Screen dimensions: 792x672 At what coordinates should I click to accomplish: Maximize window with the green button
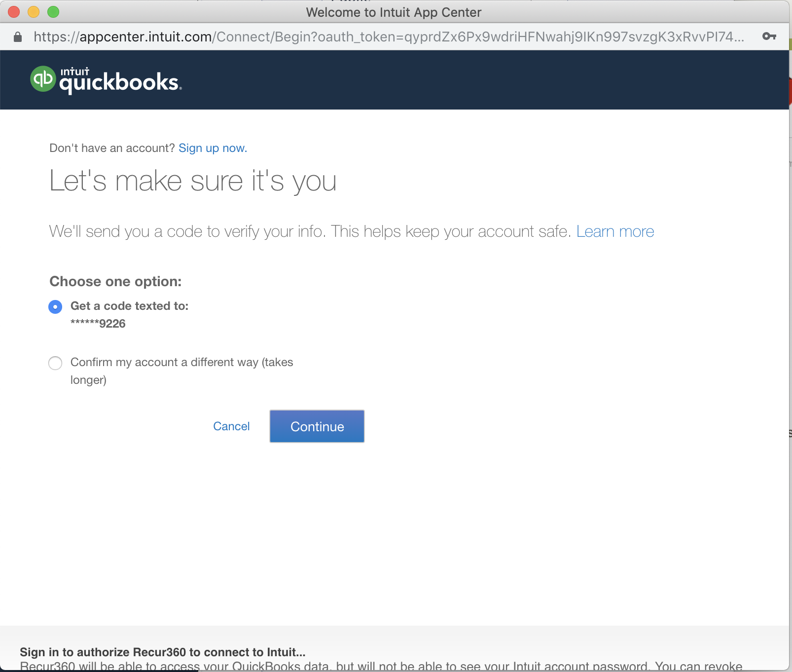(53, 12)
